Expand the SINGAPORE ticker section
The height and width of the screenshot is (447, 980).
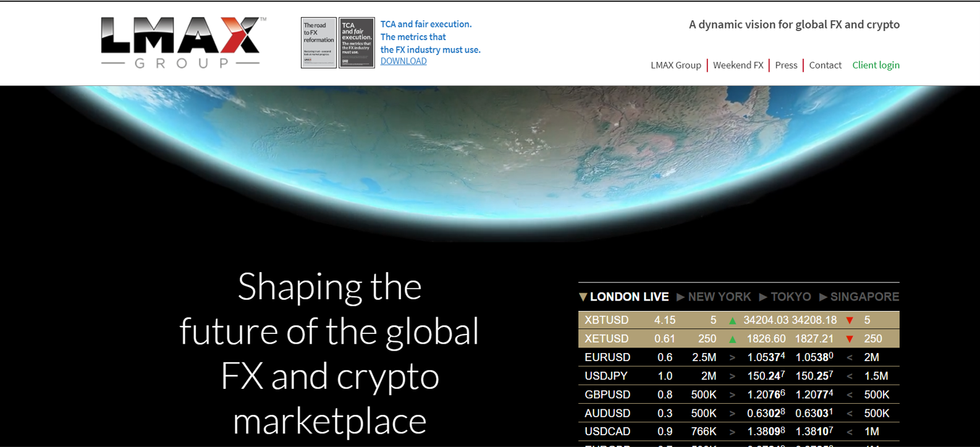859,297
